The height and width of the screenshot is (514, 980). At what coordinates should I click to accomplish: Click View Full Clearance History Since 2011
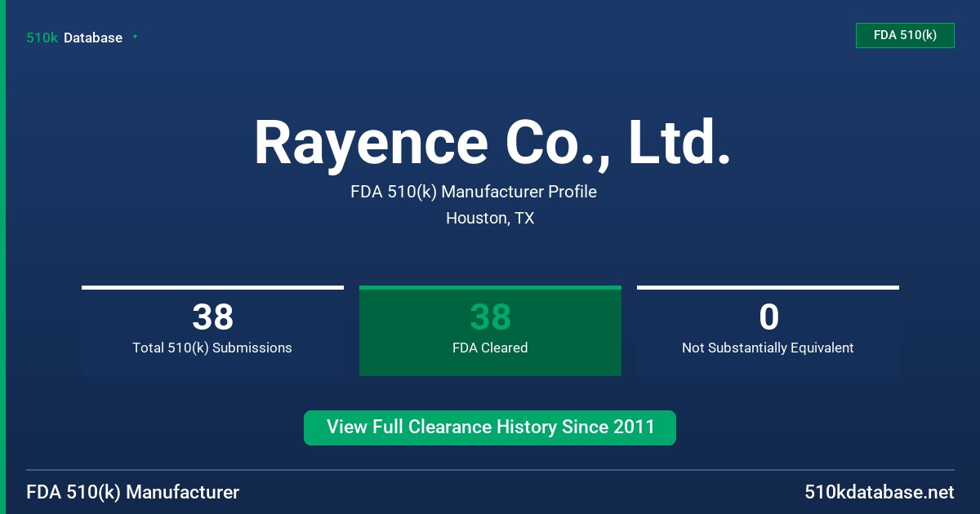pyautogui.click(x=490, y=428)
